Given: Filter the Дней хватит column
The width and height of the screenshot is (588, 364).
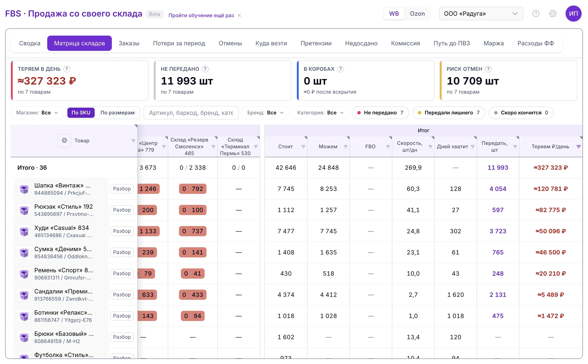Looking at the screenshot, I should pyautogui.click(x=473, y=147).
